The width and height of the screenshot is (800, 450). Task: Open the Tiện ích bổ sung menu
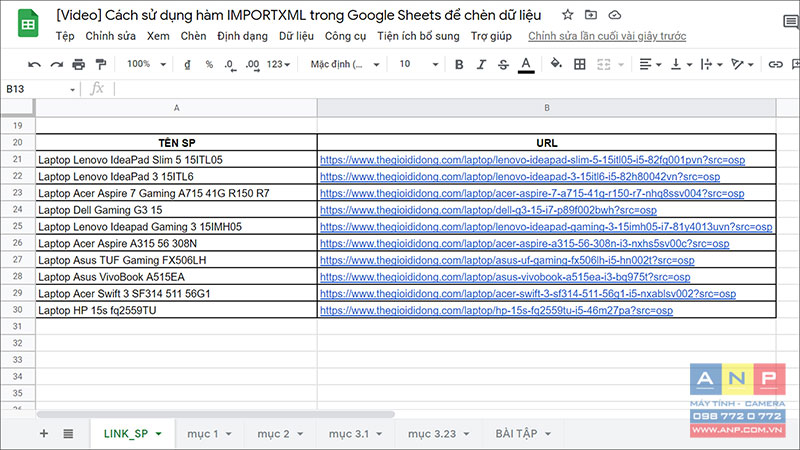(418, 36)
